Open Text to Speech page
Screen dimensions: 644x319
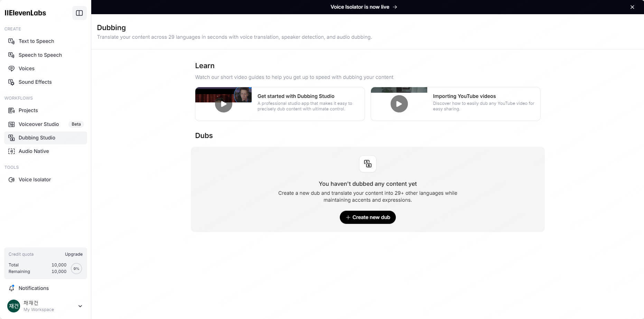(x=46, y=41)
